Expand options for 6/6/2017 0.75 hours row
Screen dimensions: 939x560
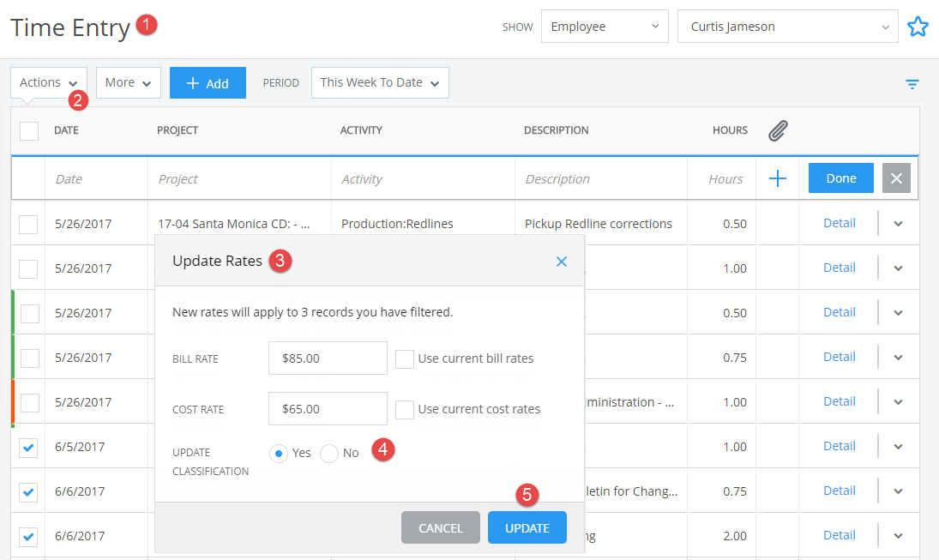(899, 491)
